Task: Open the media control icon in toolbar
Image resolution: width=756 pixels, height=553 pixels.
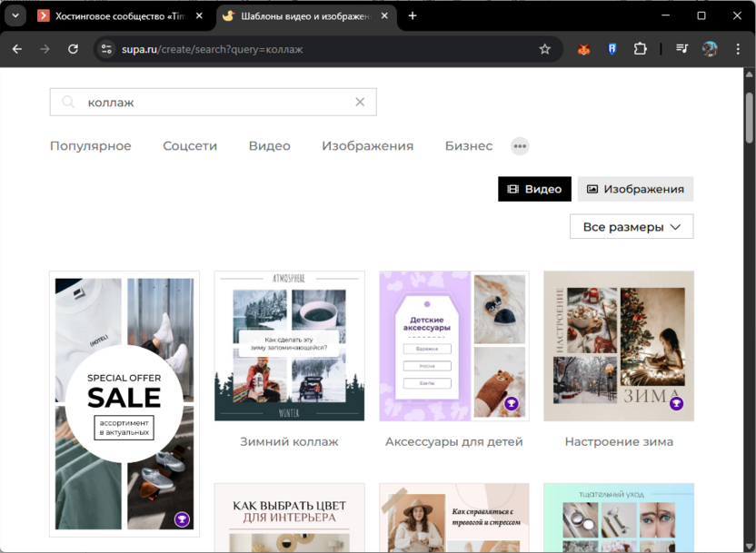Action: pos(681,49)
